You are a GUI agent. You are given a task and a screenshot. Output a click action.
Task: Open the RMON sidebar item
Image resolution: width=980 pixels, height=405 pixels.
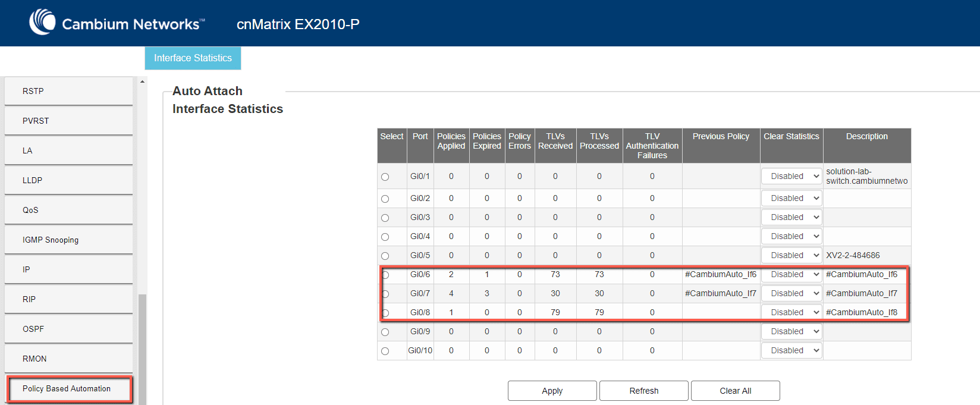point(68,359)
